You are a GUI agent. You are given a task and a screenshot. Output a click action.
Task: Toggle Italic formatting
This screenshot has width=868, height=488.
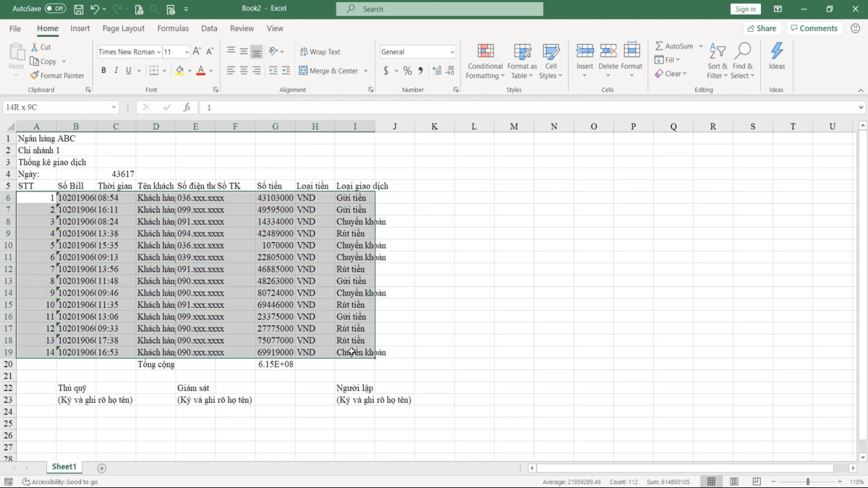pyautogui.click(x=116, y=71)
